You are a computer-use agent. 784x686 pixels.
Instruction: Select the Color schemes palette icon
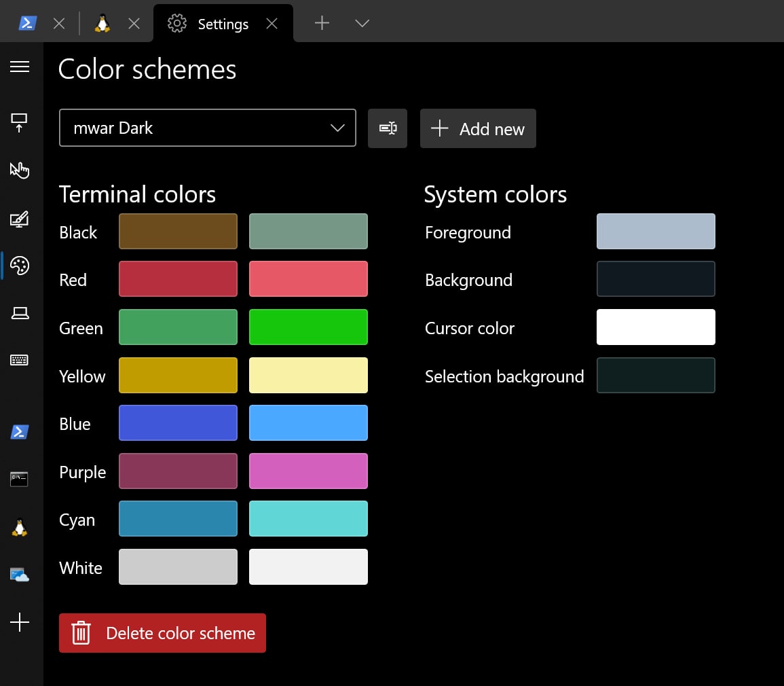click(20, 266)
